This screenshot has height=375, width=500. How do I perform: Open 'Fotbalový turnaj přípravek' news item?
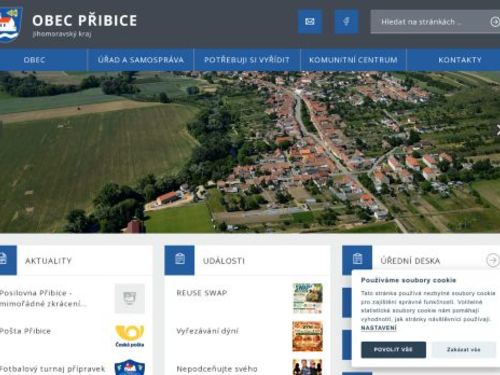click(52, 369)
